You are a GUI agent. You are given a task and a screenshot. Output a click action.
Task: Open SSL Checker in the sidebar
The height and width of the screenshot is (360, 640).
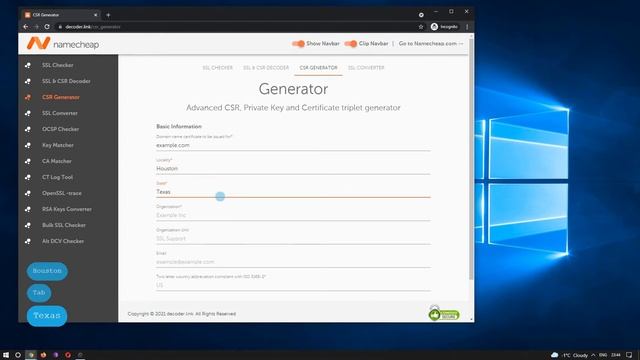[58, 65]
